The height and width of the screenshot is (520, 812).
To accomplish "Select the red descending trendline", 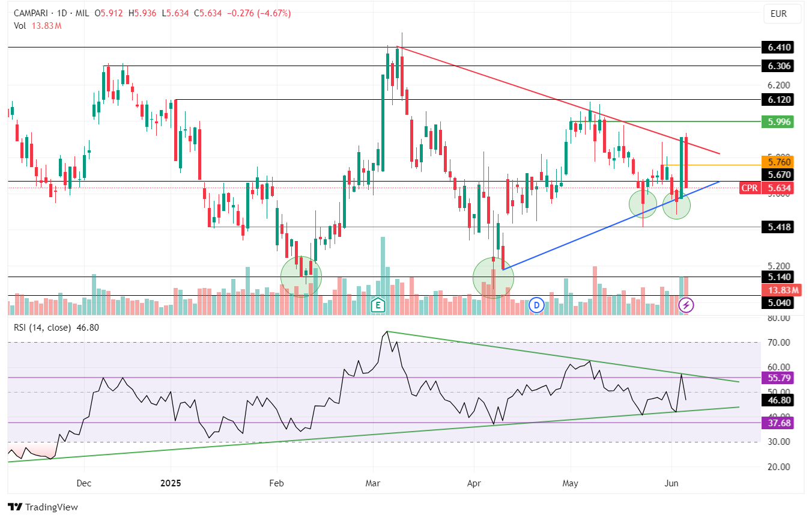I will (559, 100).
